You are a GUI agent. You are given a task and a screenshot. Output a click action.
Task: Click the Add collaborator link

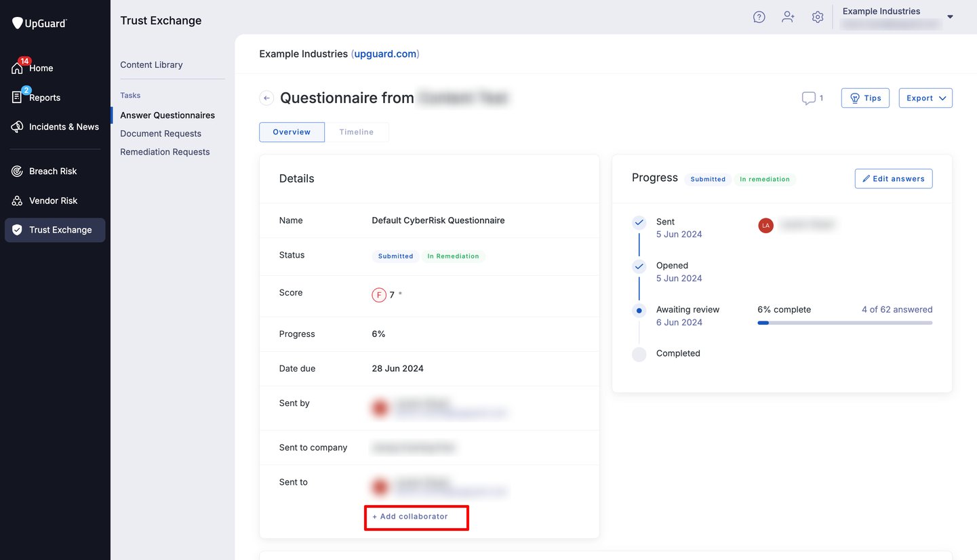tap(410, 517)
